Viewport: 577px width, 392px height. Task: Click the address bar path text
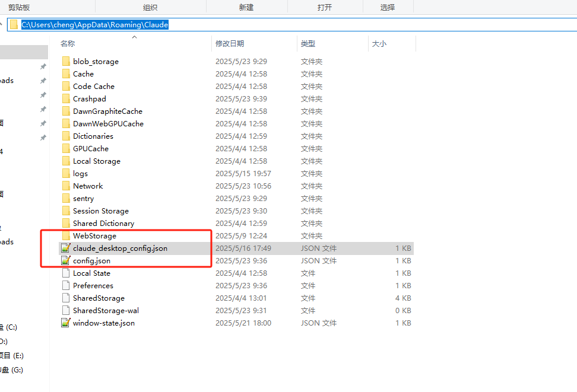[x=95, y=25]
